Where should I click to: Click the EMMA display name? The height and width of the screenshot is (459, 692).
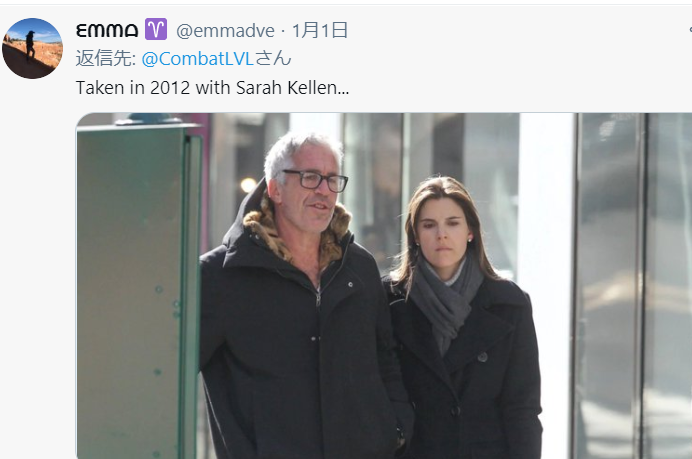[107, 30]
